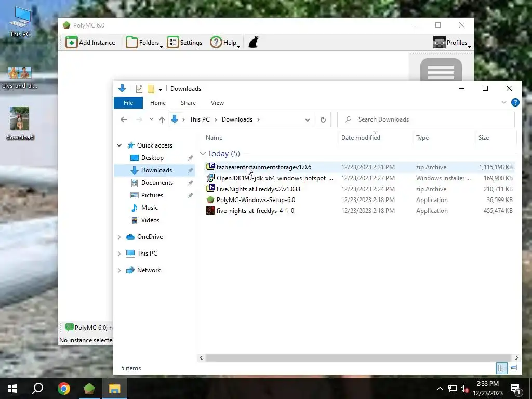
Task: Switch to the View ribbon tab
Action: coord(217,103)
